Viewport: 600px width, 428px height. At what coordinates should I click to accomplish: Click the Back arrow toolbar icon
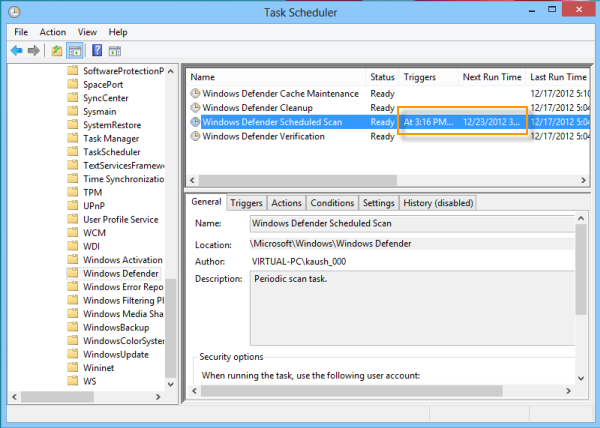(16, 50)
